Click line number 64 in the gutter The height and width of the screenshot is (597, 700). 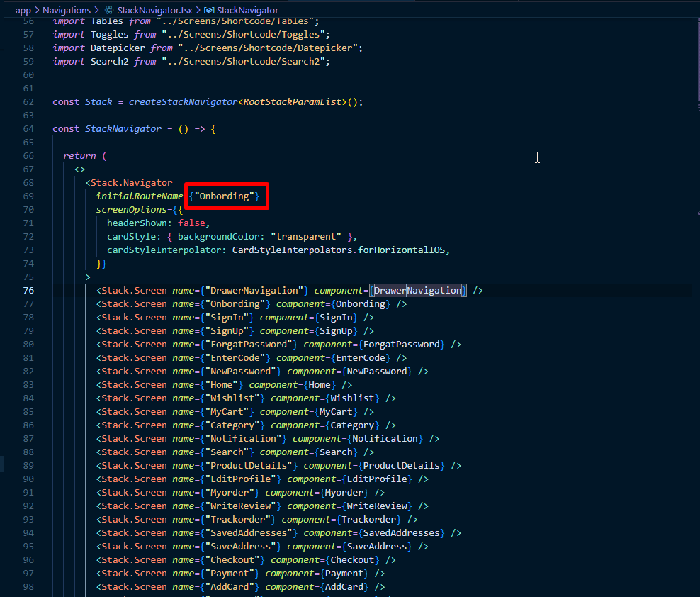[x=28, y=129]
